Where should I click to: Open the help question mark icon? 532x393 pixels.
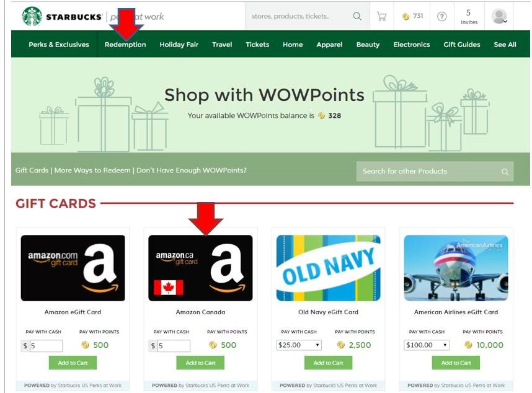click(441, 16)
